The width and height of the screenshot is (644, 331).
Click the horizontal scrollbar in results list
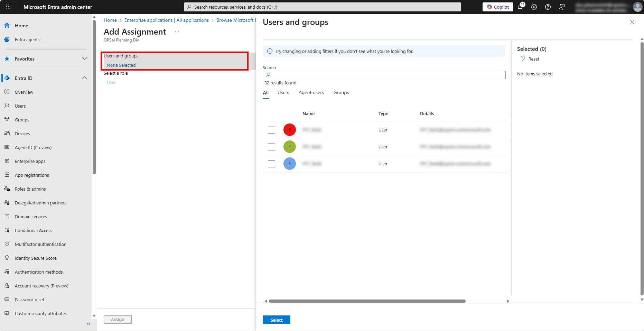pos(367,301)
